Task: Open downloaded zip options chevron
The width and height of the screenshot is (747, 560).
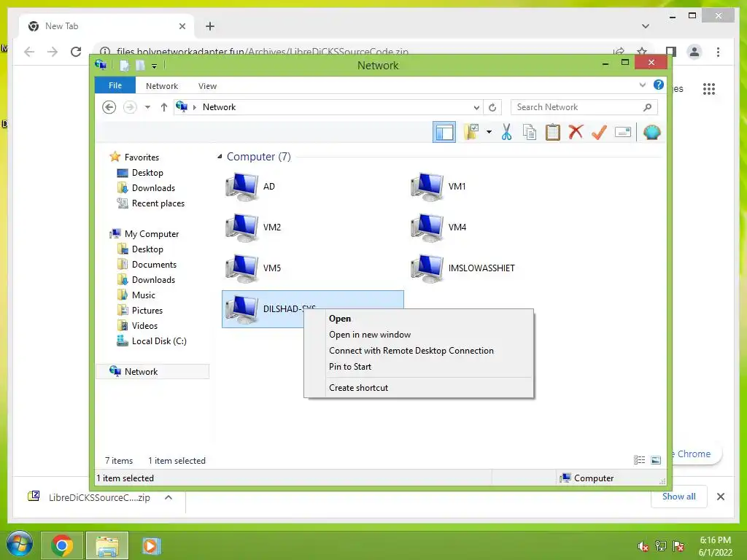Action: (169, 497)
